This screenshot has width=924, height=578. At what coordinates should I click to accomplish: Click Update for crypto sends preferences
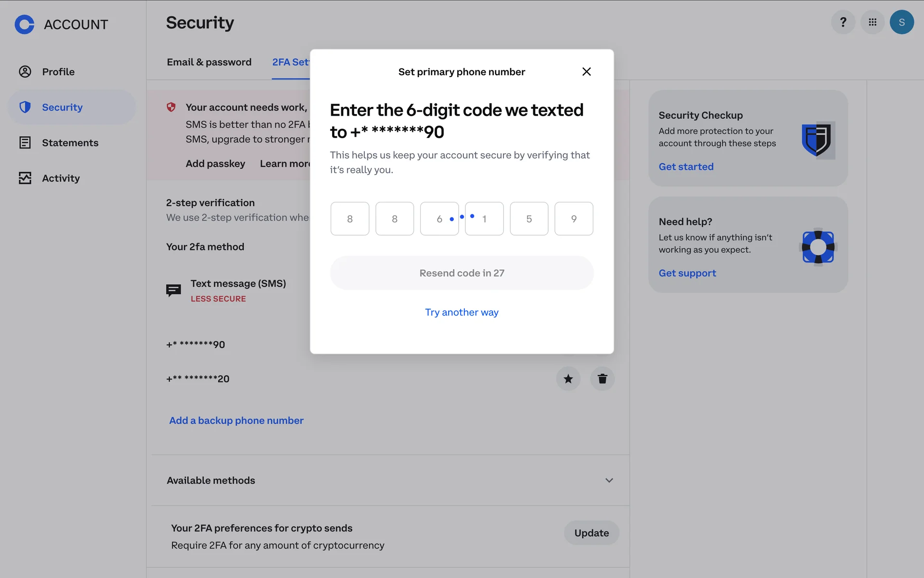[591, 533]
